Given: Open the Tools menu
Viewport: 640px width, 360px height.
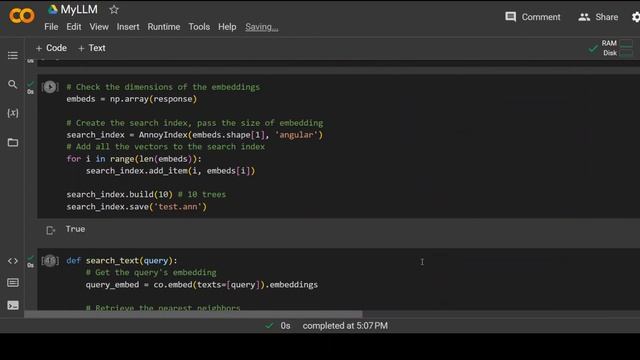Looking at the screenshot, I should [199, 27].
